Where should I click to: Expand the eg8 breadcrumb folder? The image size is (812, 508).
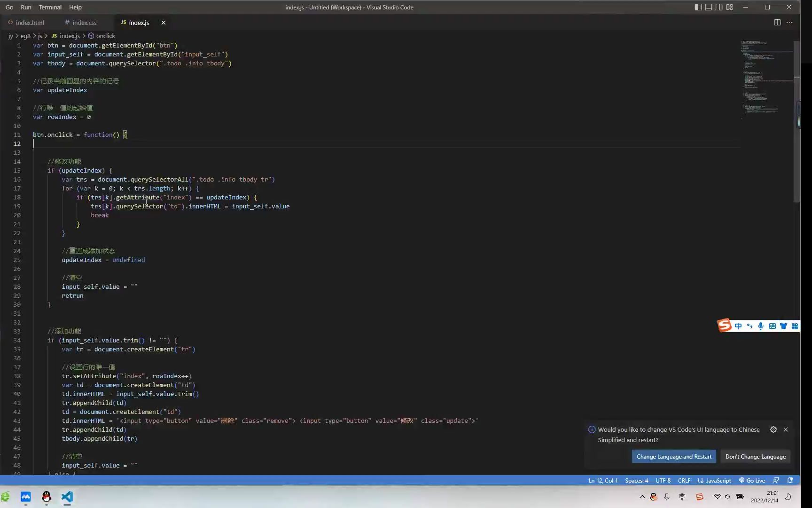[25, 36]
